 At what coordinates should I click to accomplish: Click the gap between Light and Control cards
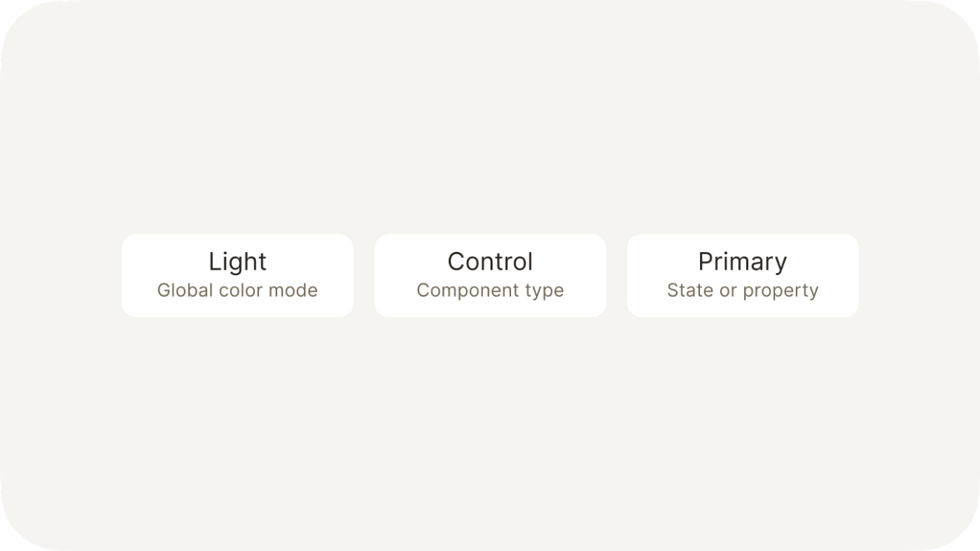tap(364, 275)
